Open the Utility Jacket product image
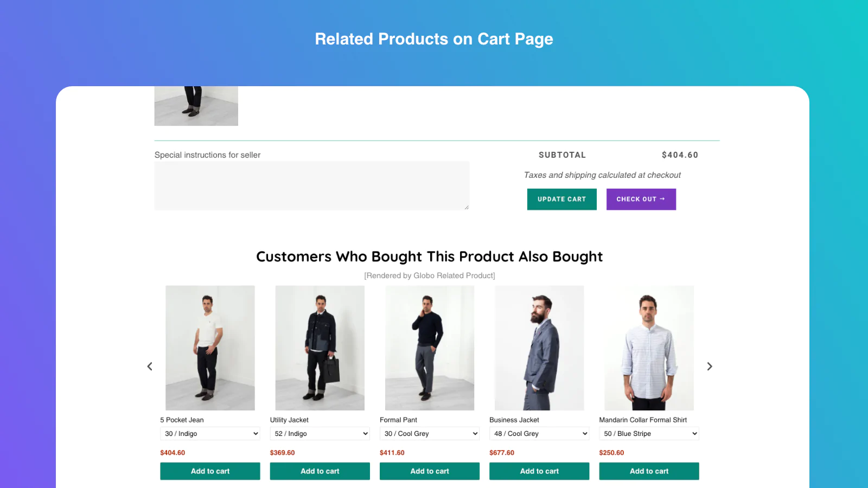868x488 pixels. 320,348
